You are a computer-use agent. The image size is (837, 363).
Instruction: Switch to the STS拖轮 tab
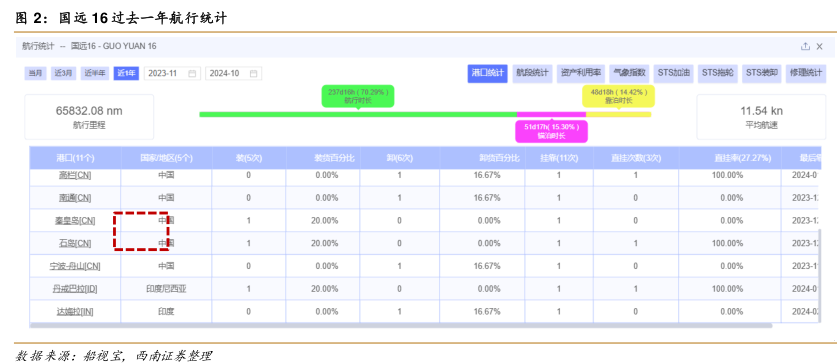[x=717, y=74]
